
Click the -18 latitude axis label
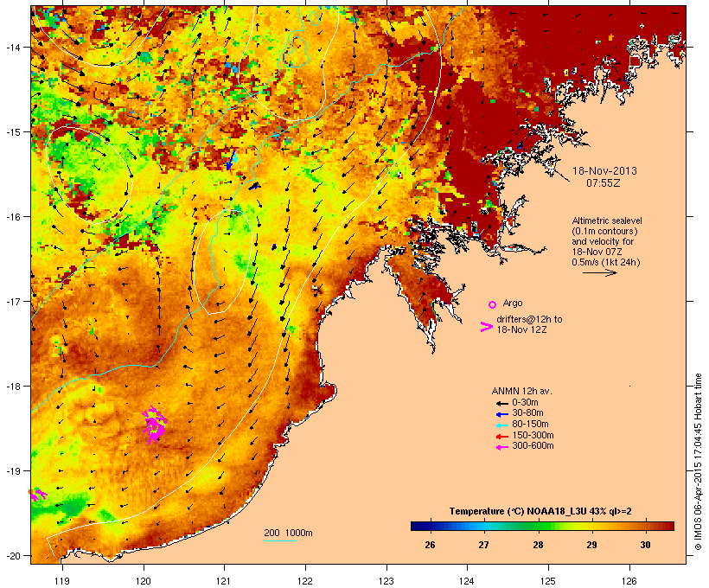12,387
